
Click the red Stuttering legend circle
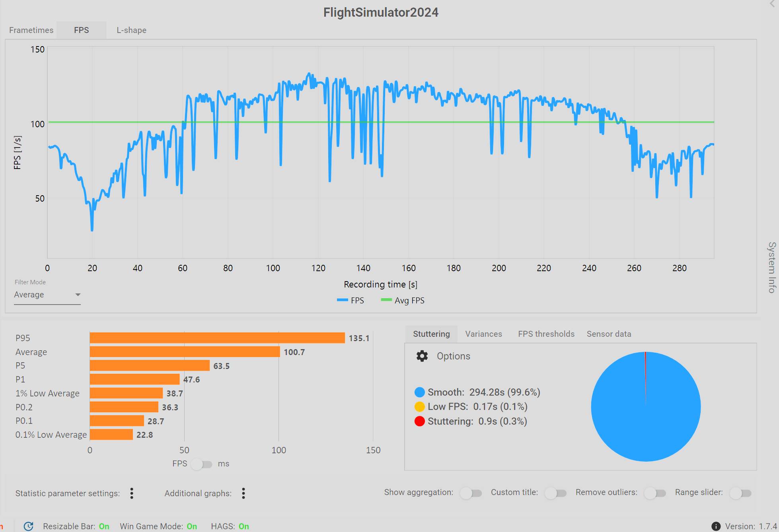420,421
